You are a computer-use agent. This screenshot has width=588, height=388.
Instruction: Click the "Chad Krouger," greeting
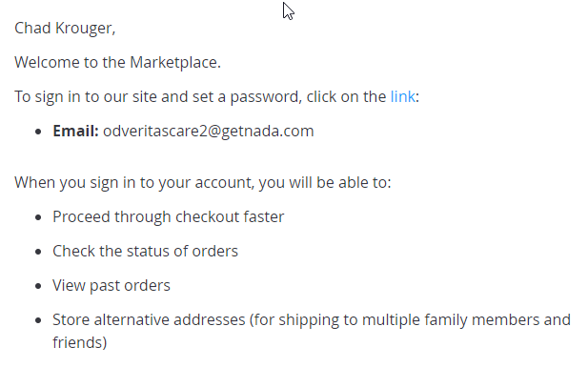tap(65, 29)
